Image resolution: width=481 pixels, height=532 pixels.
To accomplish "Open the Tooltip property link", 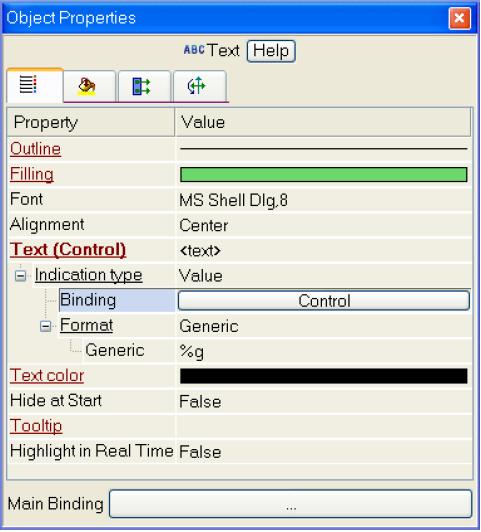I will [36, 426].
